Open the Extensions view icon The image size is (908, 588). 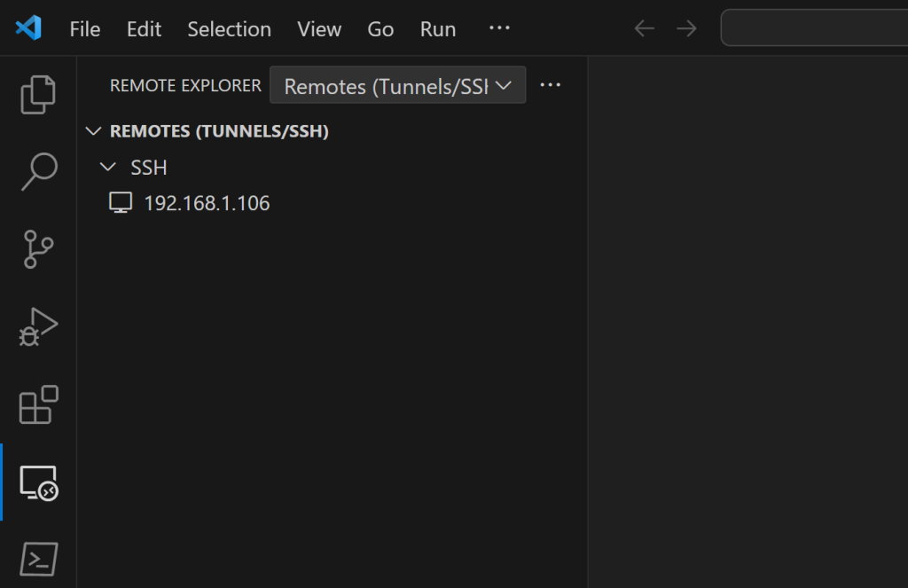point(37,405)
